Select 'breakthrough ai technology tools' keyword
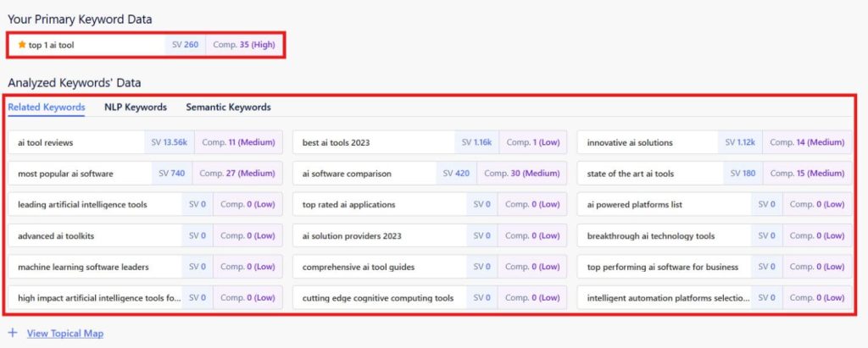 (650, 235)
